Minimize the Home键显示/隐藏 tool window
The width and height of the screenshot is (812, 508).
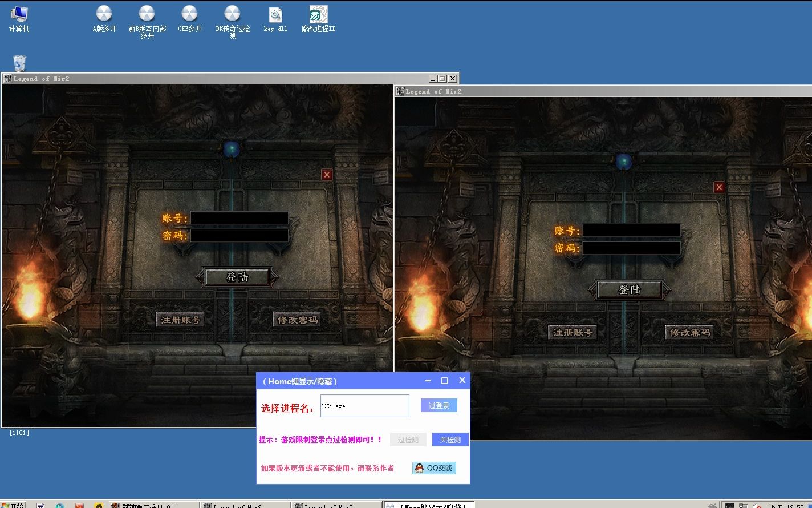(428, 381)
